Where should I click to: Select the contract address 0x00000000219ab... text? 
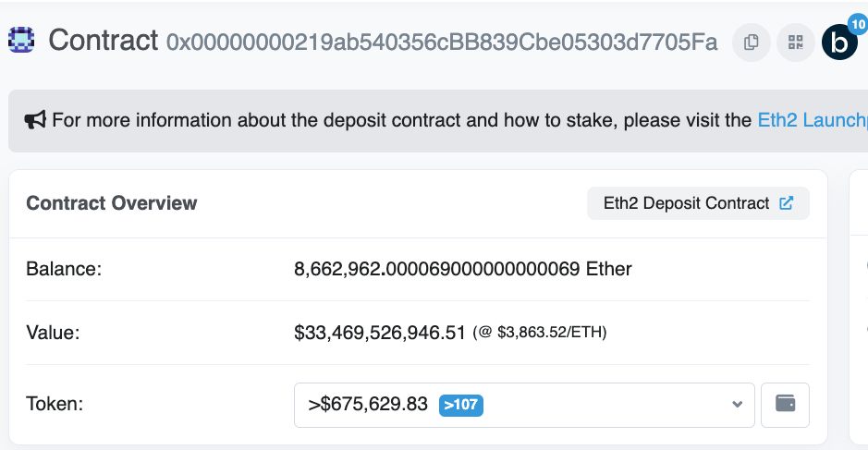click(x=442, y=43)
